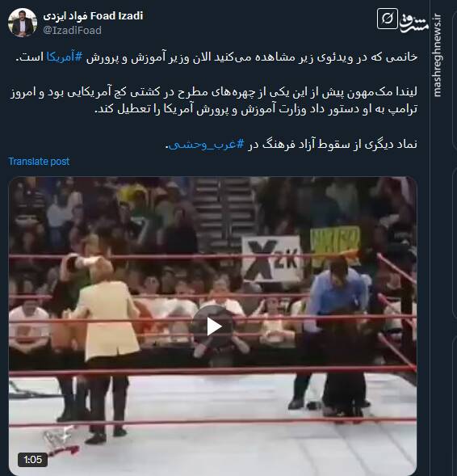Click Translate post
Image resolution: width=457 pixels, height=476 pixels.
click(x=39, y=162)
